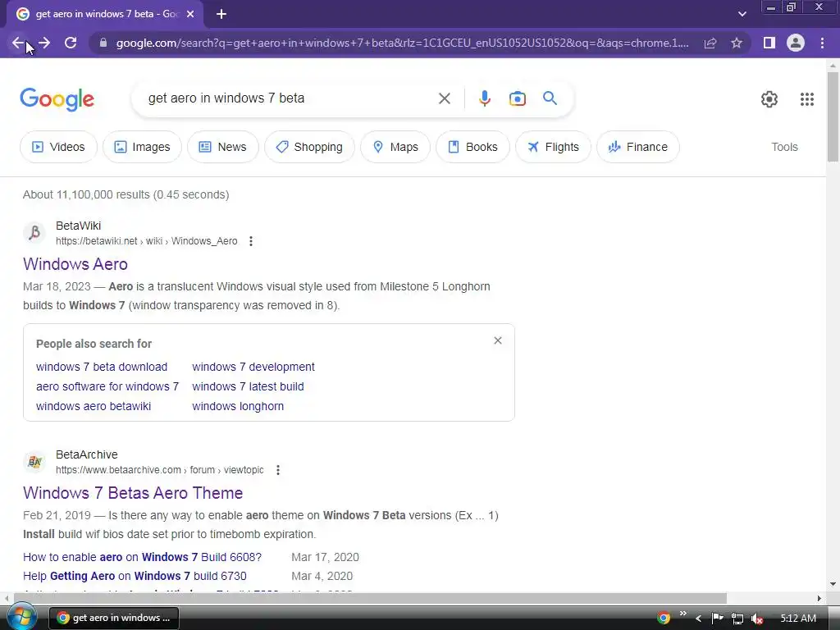Viewport: 840px width, 630px height.
Task: Switch to the Videos results tab
Action: tap(58, 147)
